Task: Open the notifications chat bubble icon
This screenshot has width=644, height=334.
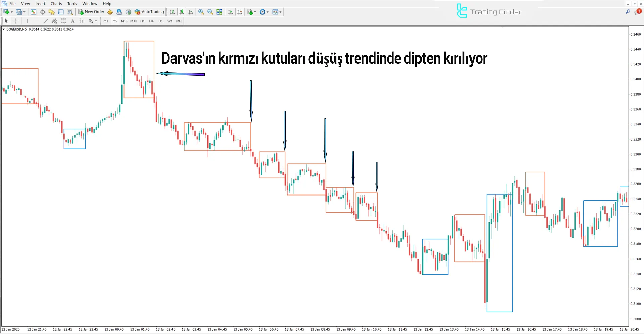Action: tap(638, 12)
